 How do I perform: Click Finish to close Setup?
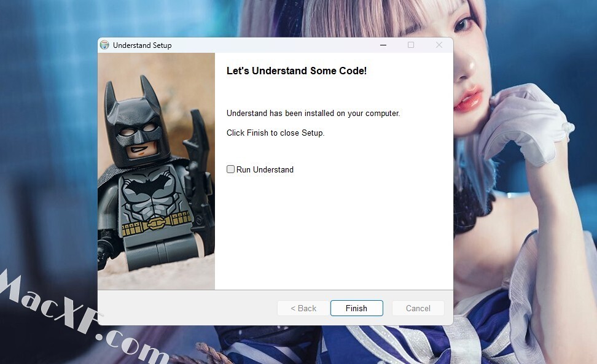pyautogui.click(x=356, y=308)
